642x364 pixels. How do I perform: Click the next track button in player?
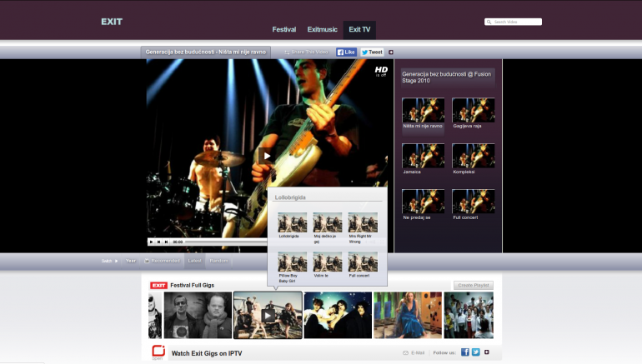(166, 242)
